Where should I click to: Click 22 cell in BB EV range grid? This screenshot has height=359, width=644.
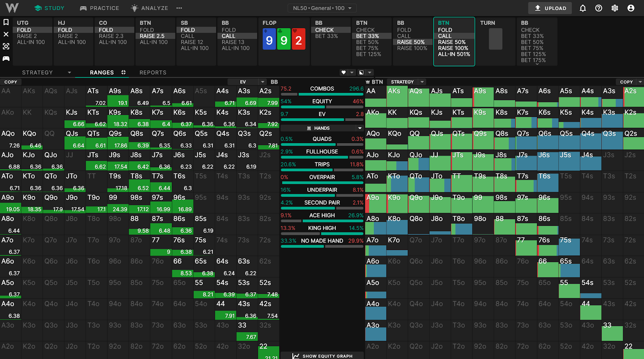[268, 350]
